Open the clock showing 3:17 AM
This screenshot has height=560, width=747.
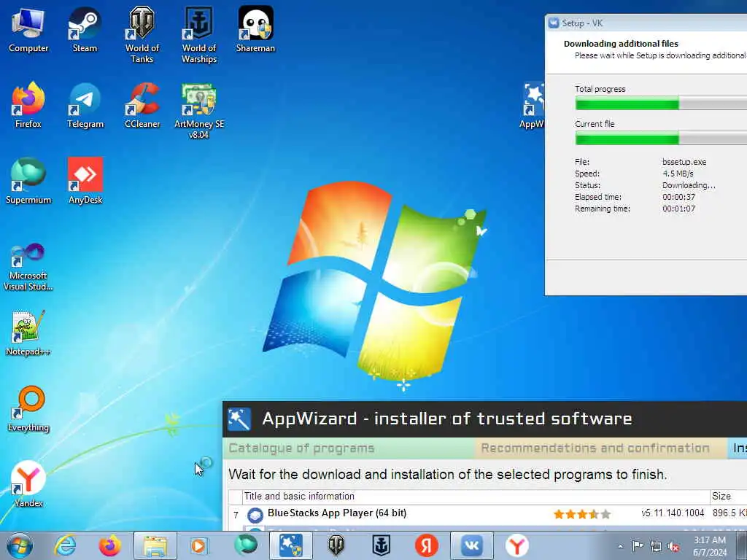710,546
